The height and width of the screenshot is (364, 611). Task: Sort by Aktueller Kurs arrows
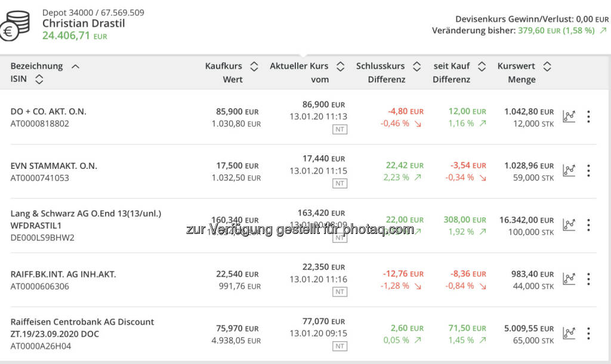tap(340, 66)
